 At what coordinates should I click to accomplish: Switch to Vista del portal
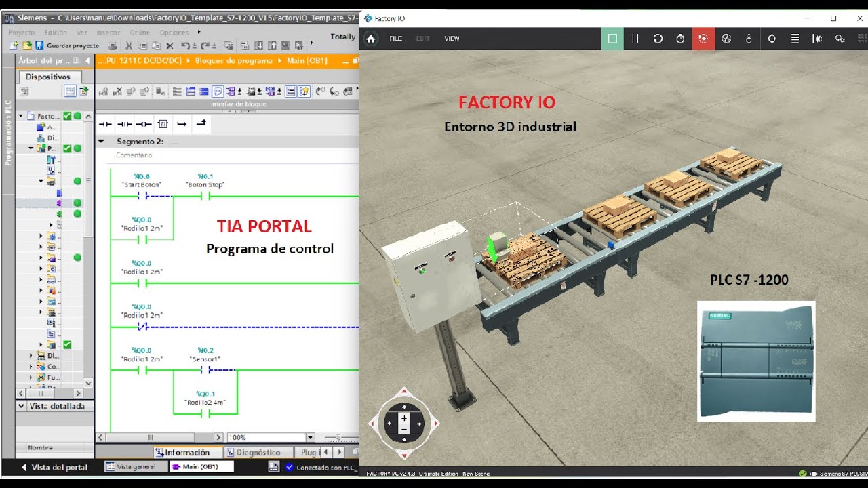[x=54, y=467]
